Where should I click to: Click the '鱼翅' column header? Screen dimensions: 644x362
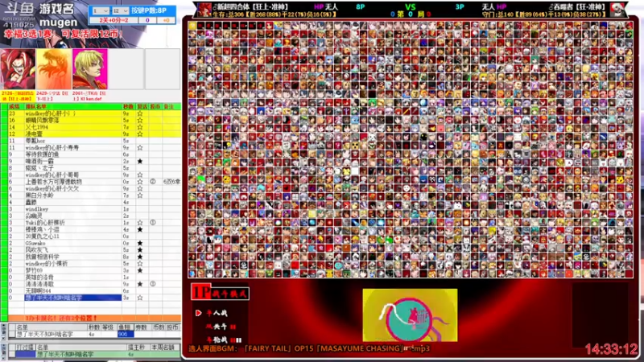click(125, 327)
